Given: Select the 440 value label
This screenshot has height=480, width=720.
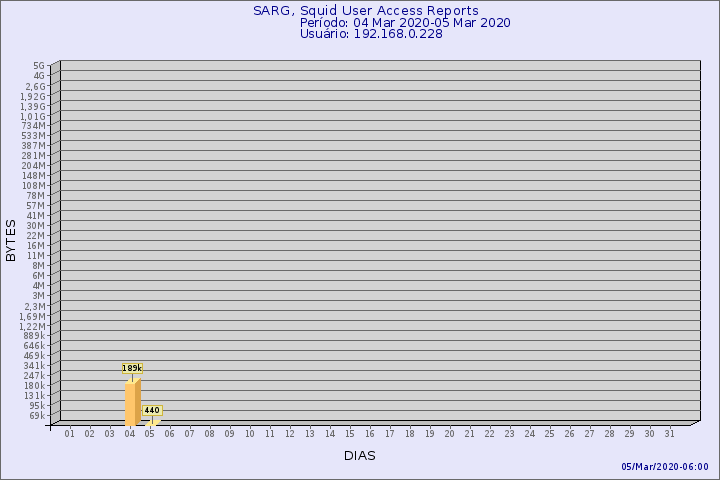Looking at the screenshot, I should (152, 410).
